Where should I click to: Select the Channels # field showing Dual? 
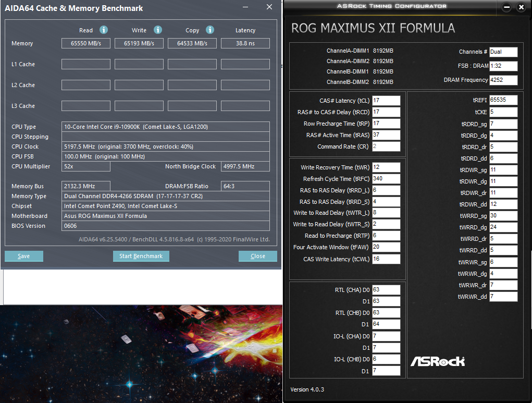pyautogui.click(x=503, y=52)
